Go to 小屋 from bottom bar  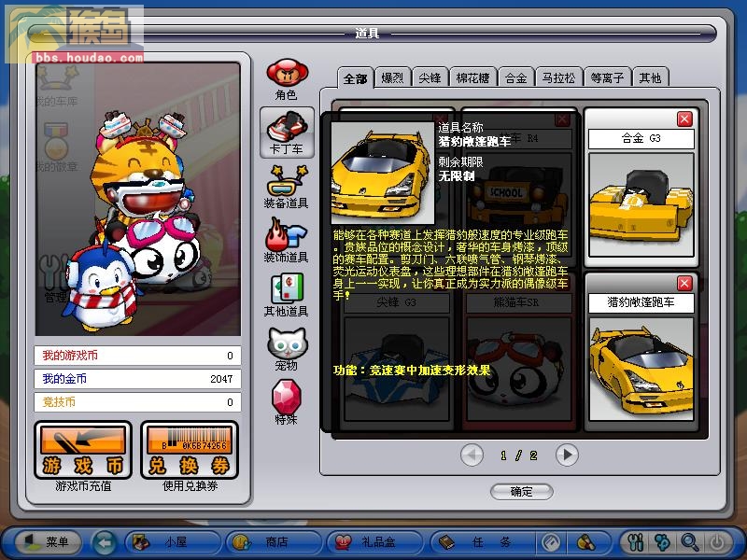point(173,542)
